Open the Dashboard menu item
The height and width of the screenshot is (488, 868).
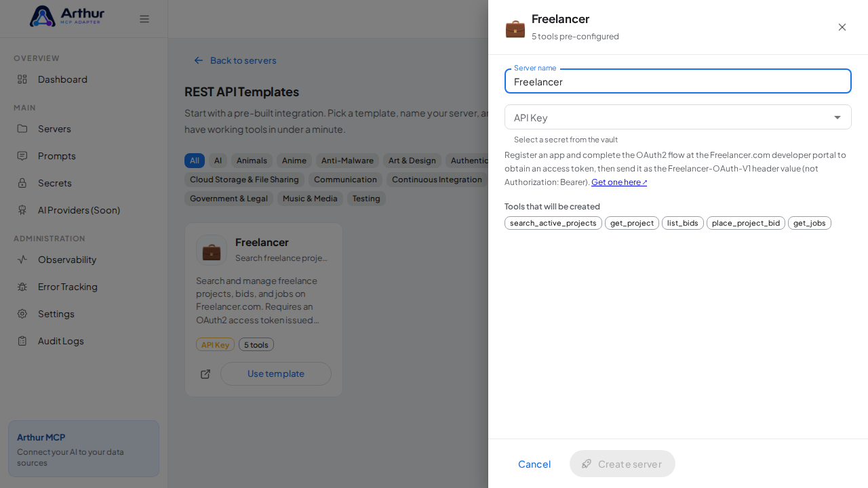tap(84, 79)
